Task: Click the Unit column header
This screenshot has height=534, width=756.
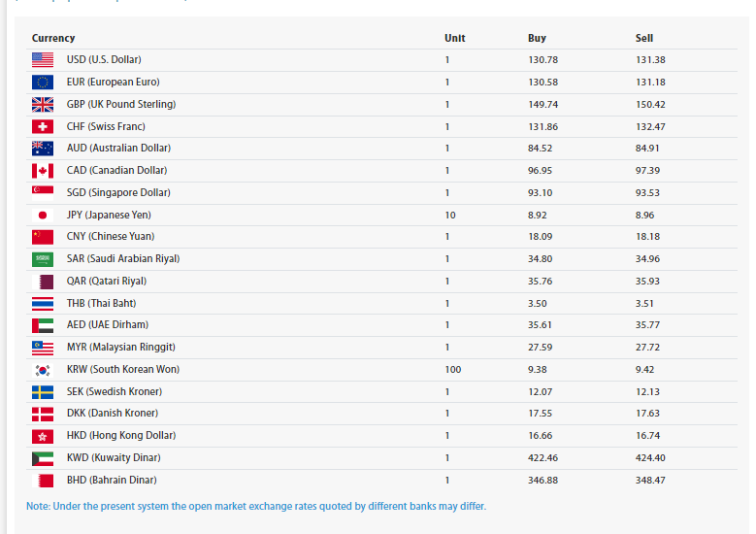Action: [454, 38]
